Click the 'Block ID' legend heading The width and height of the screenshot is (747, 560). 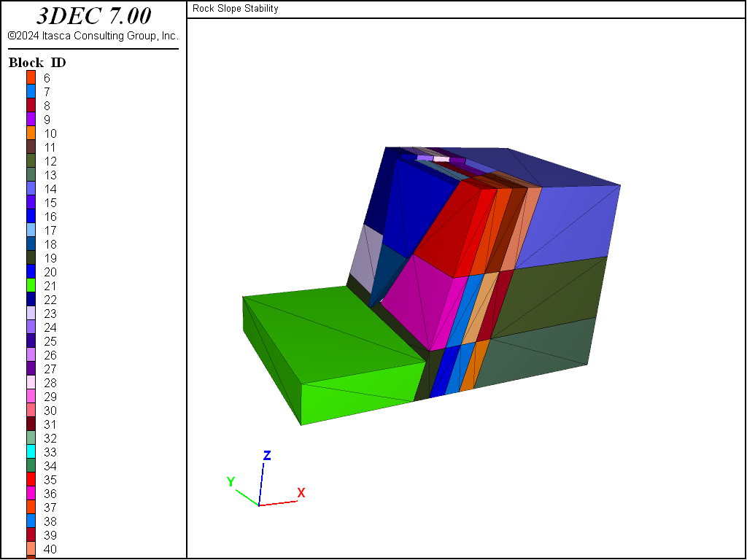point(37,63)
